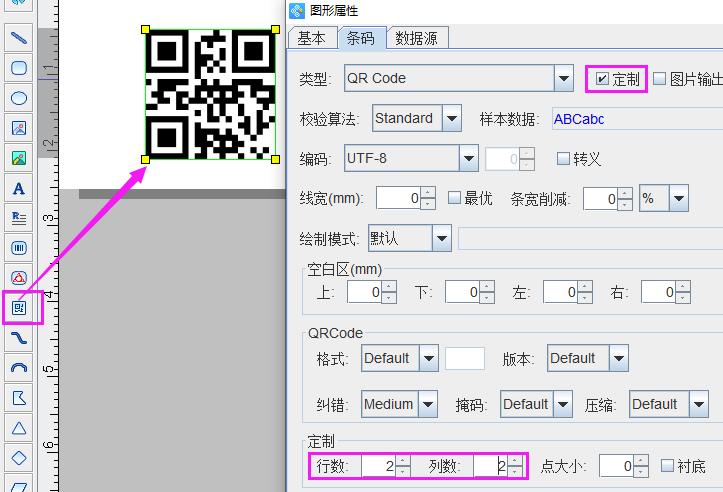Open the 绘制模式 默认 dropdown
Screen dimensions: 723x492
[x=442, y=238]
